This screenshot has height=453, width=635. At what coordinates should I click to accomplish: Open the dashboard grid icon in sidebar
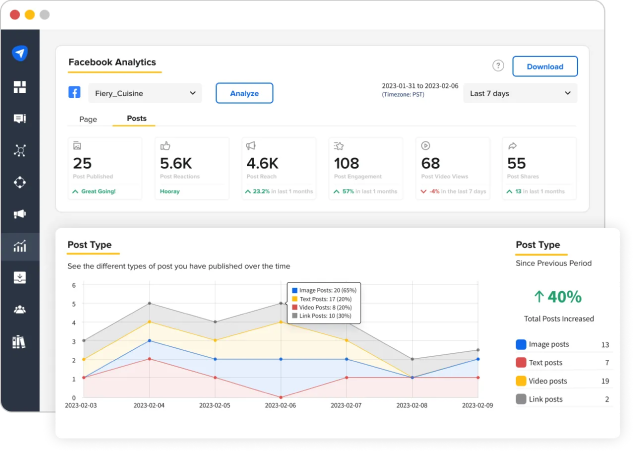click(x=19, y=87)
